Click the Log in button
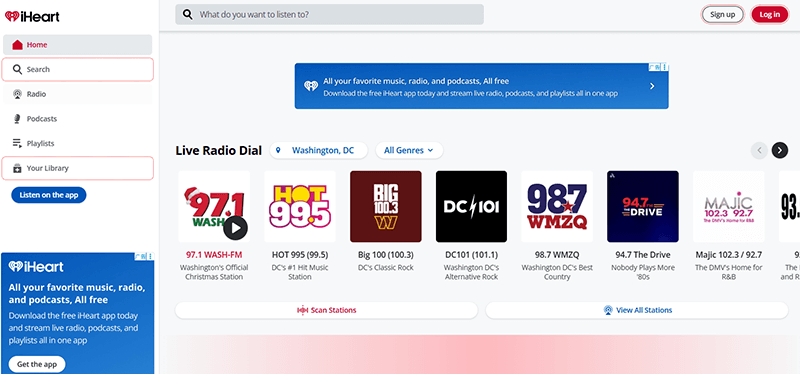The height and width of the screenshot is (374, 800). click(x=769, y=14)
